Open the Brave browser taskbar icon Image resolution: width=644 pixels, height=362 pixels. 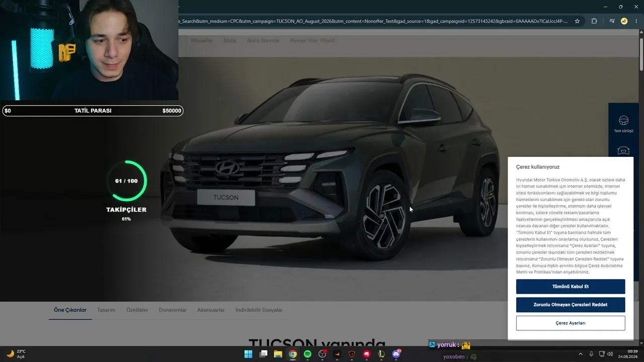(x=352, y=354)
